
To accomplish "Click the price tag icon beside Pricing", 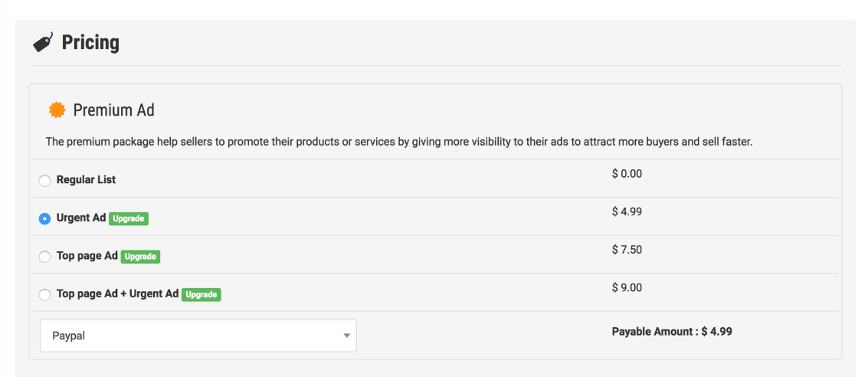I will [x=43, y=42].
